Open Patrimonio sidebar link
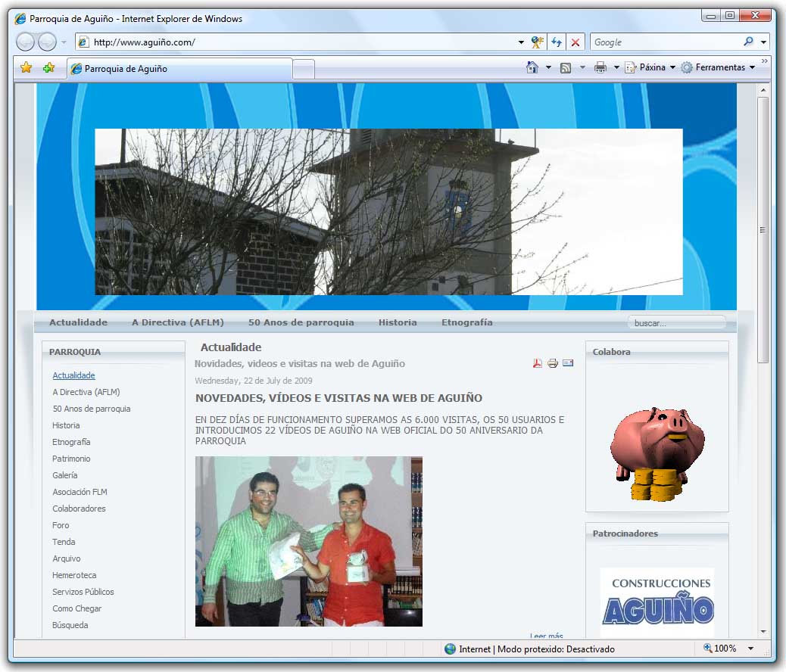This screenshot has height=672, width=786. (x=71, y=459)
